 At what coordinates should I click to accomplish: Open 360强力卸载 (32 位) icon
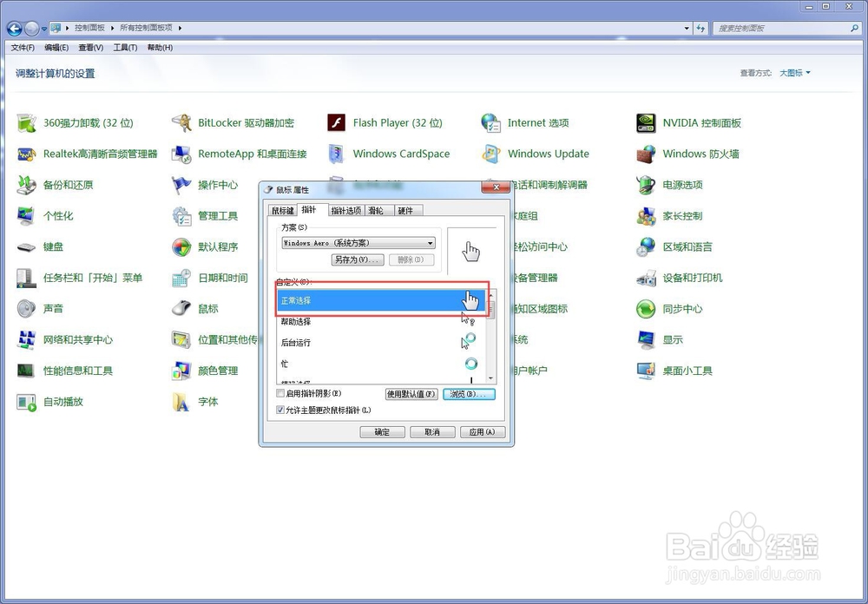26,123
